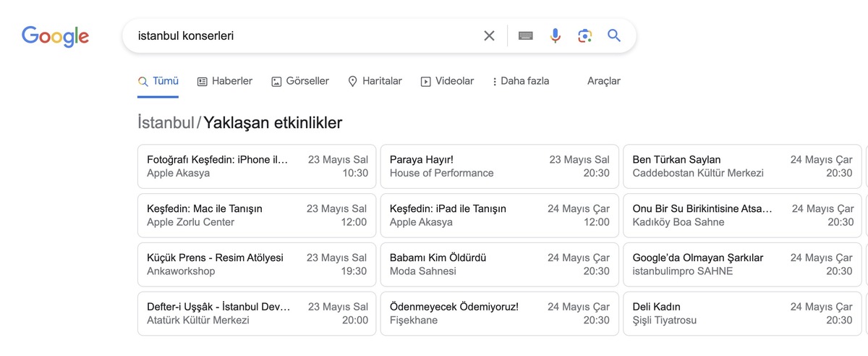Open Google'da Olmayan Şarkılar event

(x=742, y=264)
